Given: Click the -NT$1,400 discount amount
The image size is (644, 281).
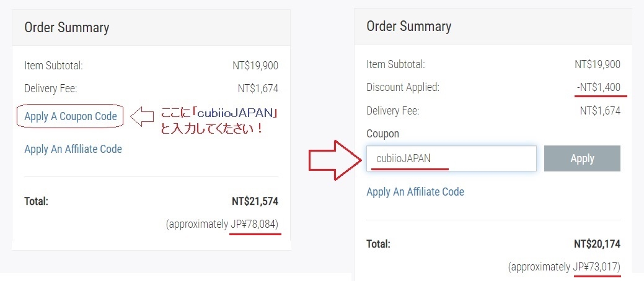Looking at the screenshot, I should coord(598,87).
